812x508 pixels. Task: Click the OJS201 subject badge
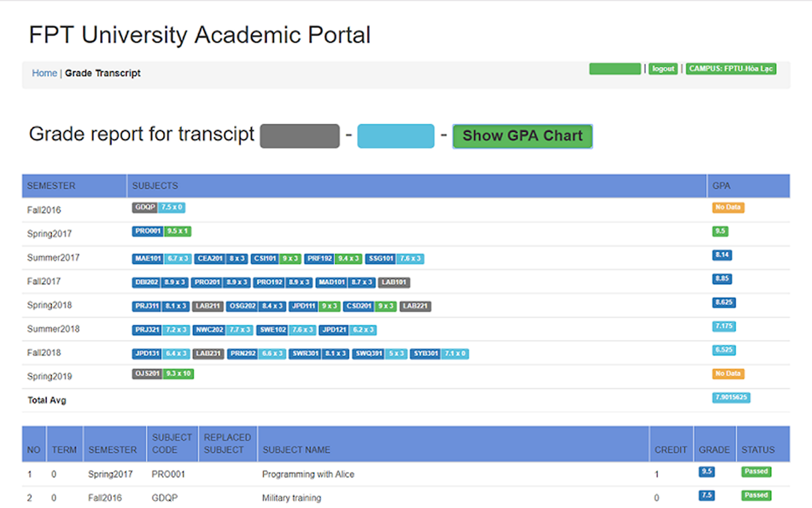[147, 374]
